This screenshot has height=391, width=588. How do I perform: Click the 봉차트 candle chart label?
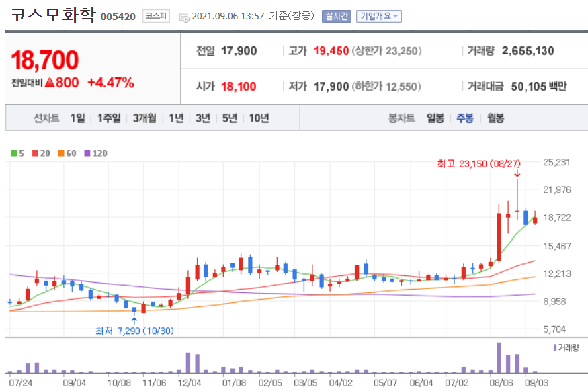click(x=401, y=118)
